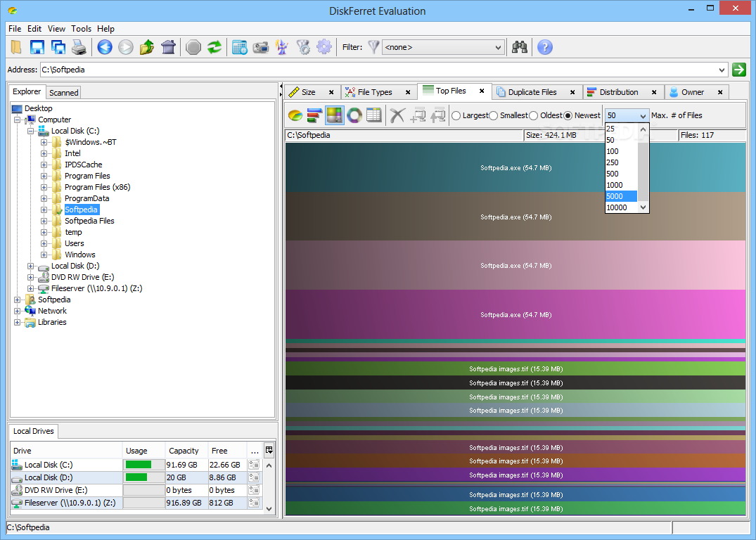Screen dimensions: 756x540
Task: Click the green Go arrow button
Action: (738, 70)
